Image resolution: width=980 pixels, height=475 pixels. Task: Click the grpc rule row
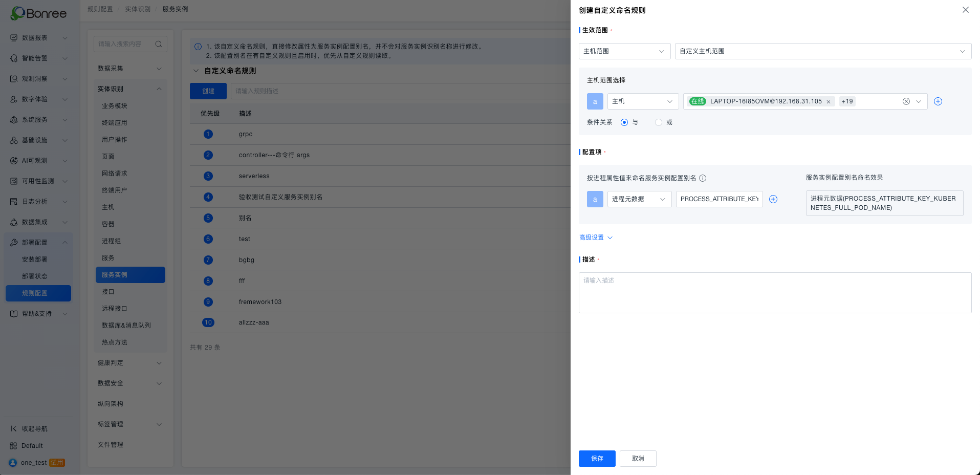click(380, 134)
